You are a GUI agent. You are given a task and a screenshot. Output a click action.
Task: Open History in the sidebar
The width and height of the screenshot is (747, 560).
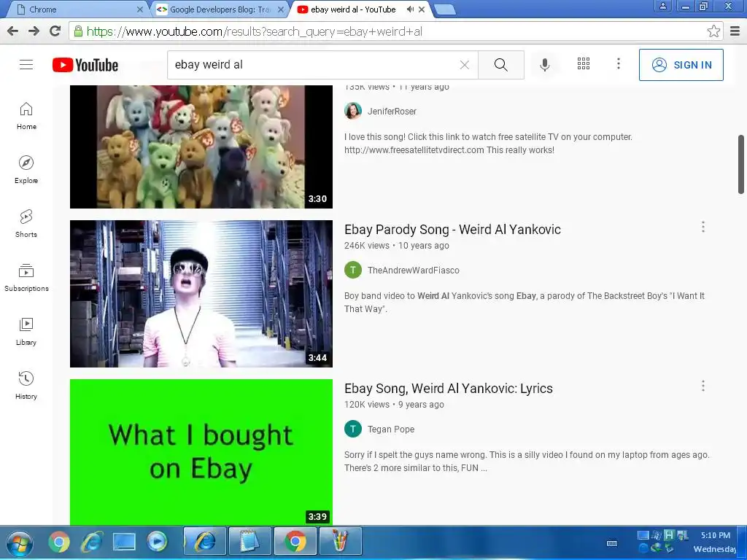tap(26, 386)
